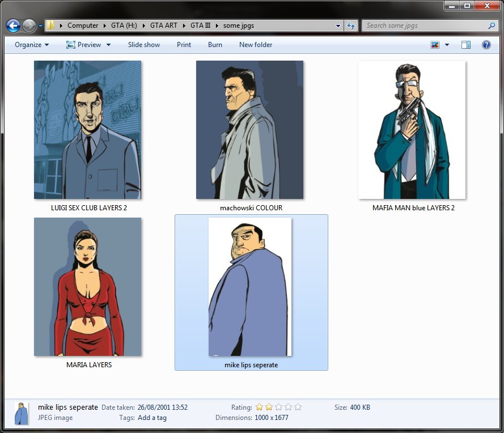Close the Explorer window

(487, 6)
